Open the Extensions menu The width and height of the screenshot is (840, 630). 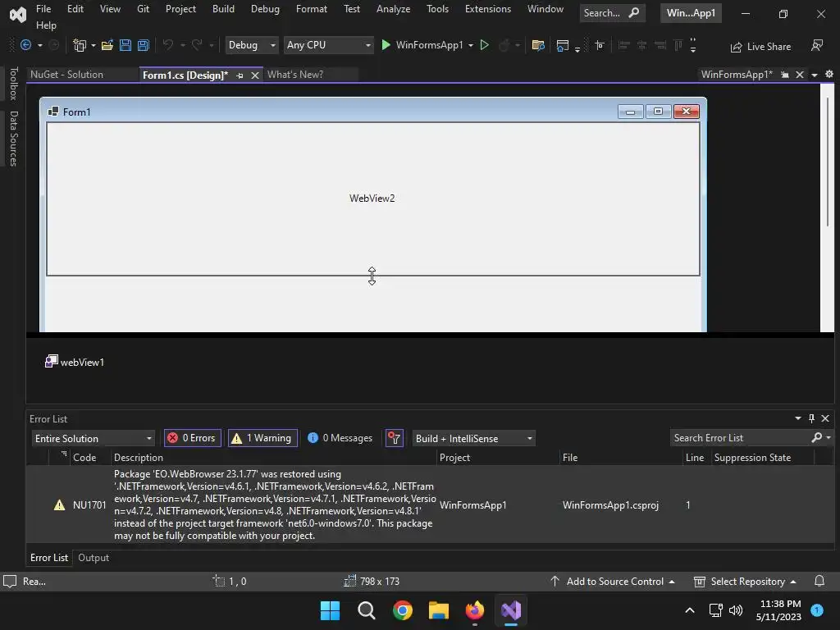488,9
